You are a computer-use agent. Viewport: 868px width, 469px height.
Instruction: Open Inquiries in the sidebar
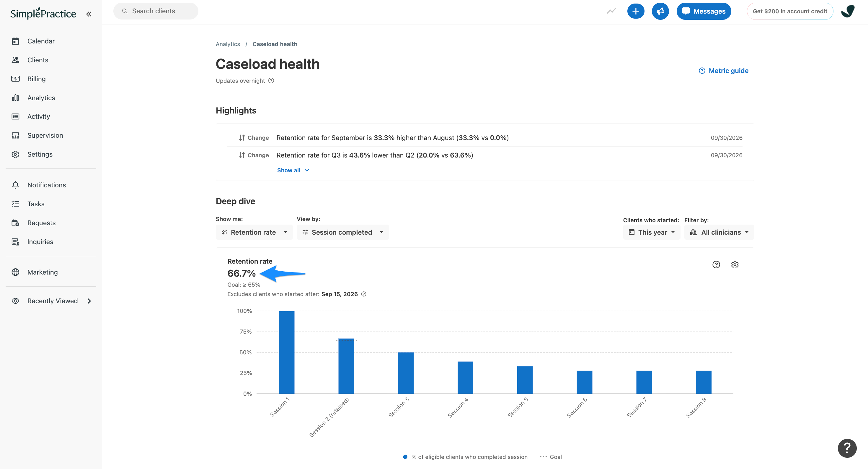(40, 241)
